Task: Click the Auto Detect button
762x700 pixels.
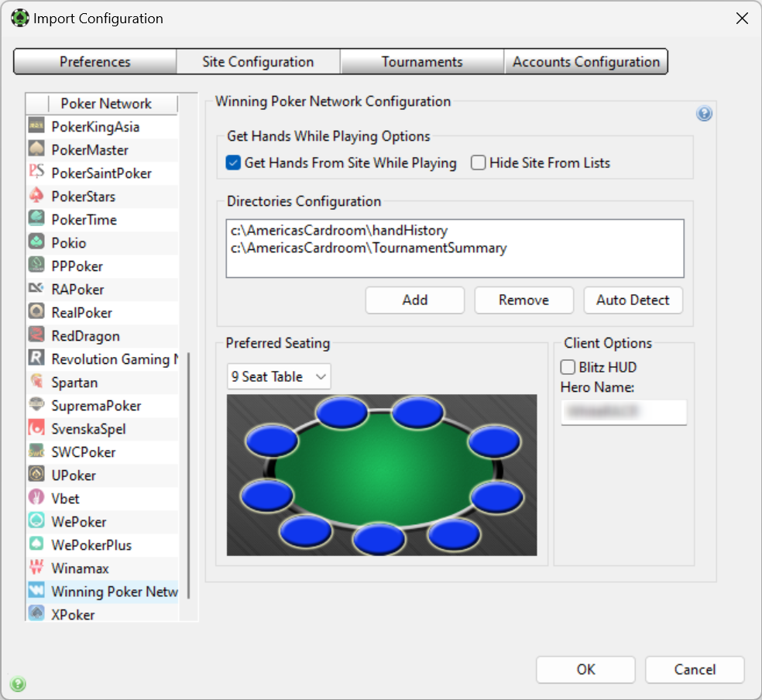Action: click(633, 300)
